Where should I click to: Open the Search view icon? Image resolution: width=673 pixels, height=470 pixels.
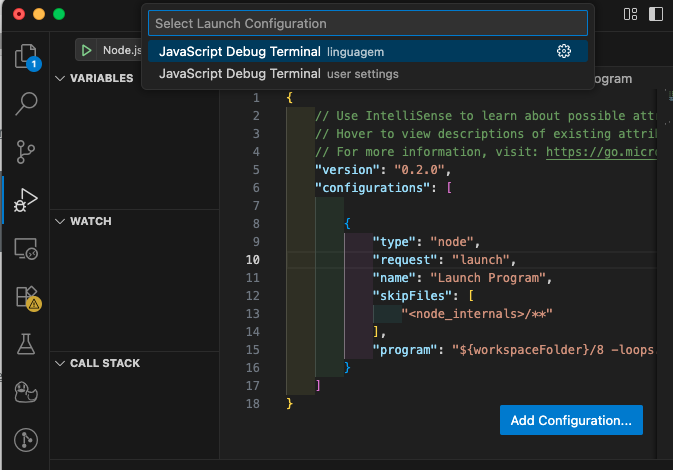point(26,104)
